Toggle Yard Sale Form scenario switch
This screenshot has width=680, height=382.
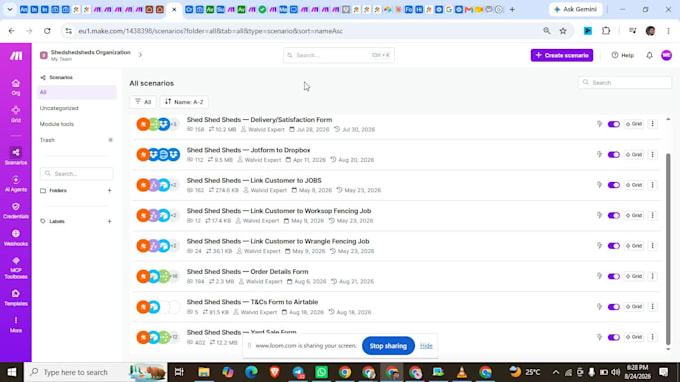614,337
